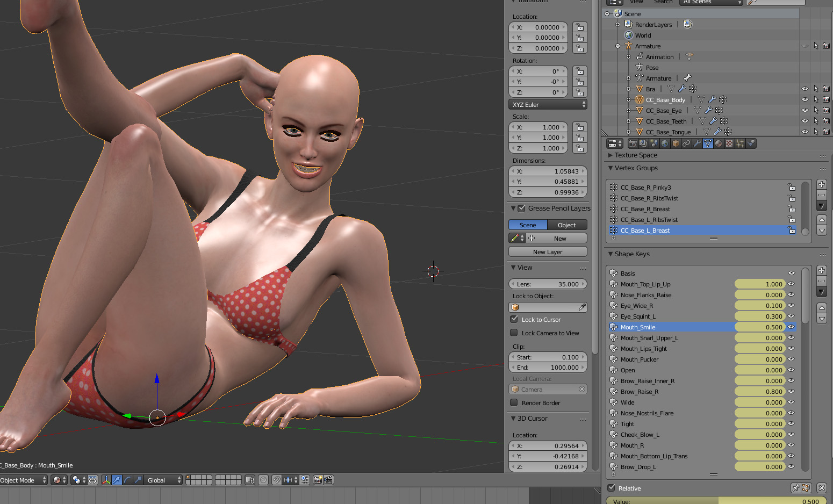Open the Render properties tab (camera icon)
The width and height of the screenshot is (833, 504).
tap(633, 143)
